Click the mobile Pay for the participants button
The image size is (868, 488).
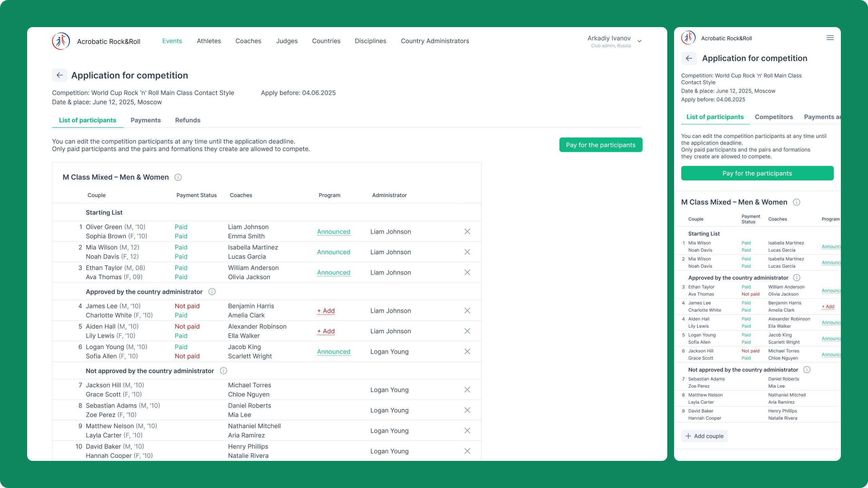[757, 173]
